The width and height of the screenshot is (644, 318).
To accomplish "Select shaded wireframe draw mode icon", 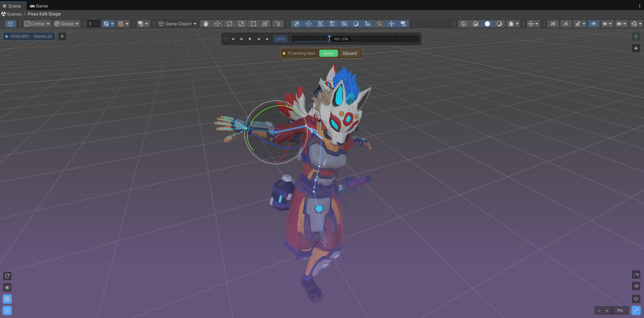I will 476,24.
